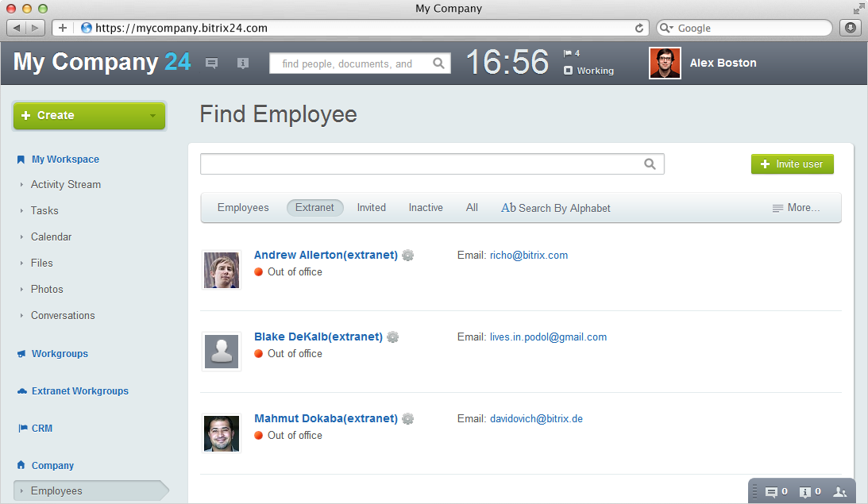Viewport: 868px width, 504px height.
Task: Click the Invite user button
Action: pos(793,164)
